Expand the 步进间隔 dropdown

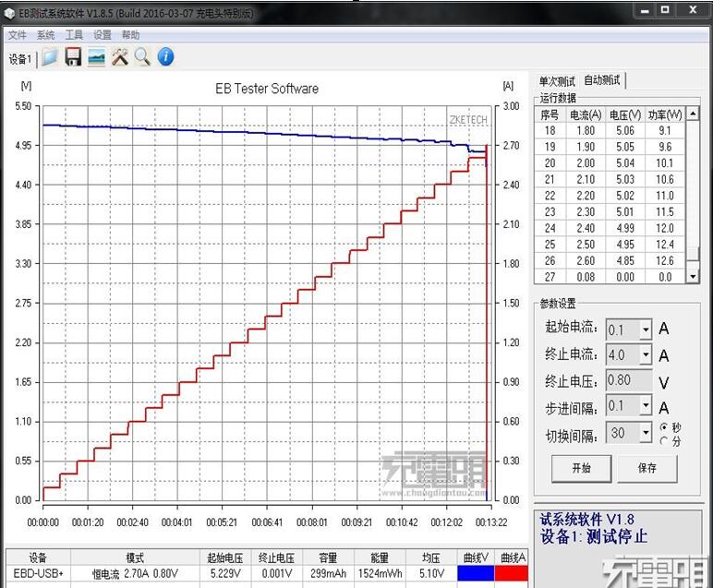click(x=645, y=408)
